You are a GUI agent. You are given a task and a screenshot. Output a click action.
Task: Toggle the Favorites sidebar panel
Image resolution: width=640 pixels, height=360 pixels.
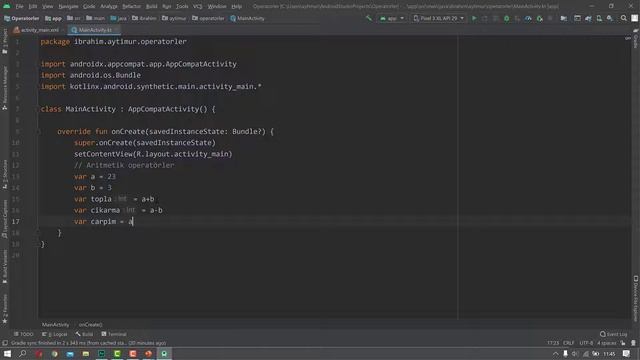5,309
